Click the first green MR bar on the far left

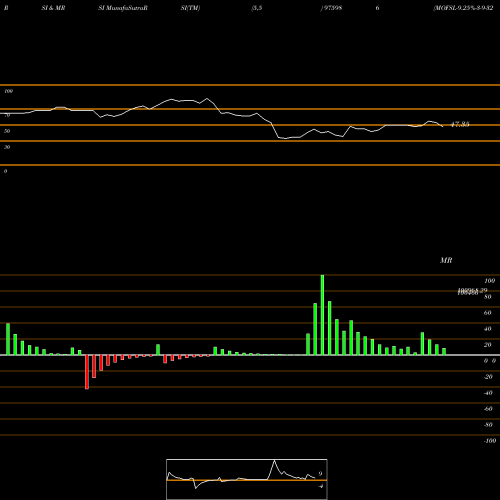click(x=8, y=339)
